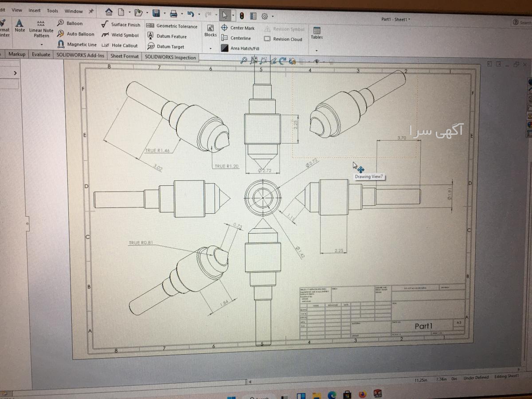Viewport: 532px width, 399px height.
Task: Insert a Datum Target
Action: 165,47
